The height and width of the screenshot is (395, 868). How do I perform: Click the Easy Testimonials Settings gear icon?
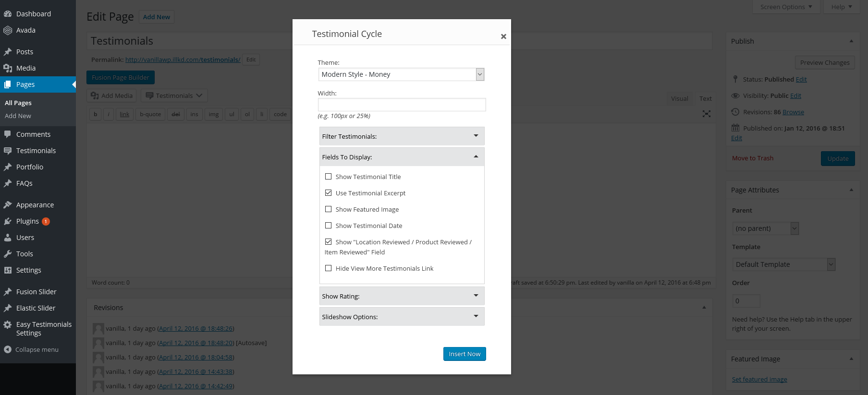coord(8,325)
